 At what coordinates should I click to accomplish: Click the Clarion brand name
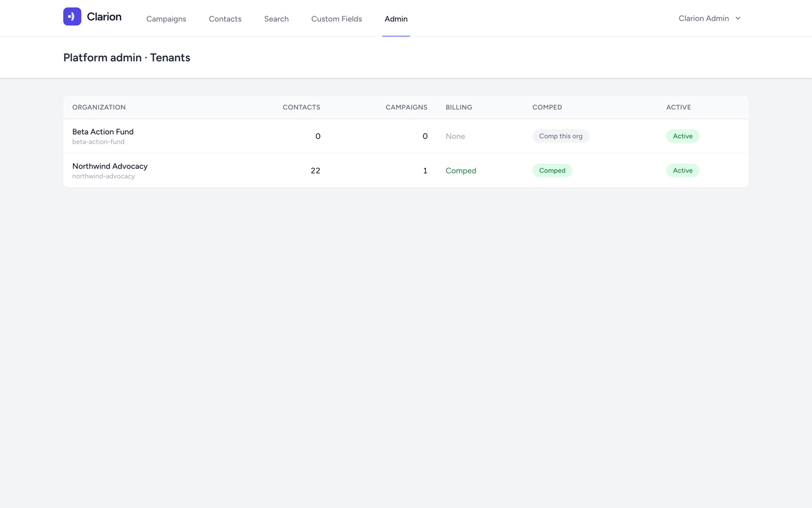104,17
